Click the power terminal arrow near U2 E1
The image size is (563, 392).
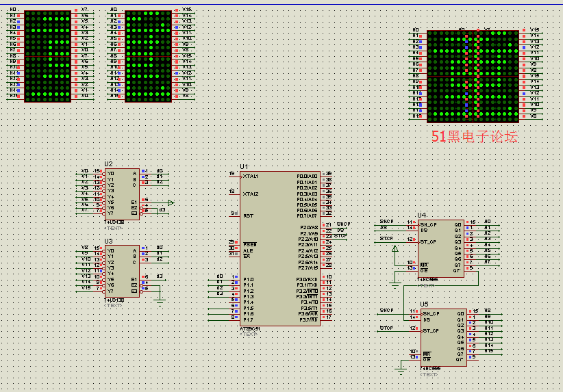coord(171,202)
